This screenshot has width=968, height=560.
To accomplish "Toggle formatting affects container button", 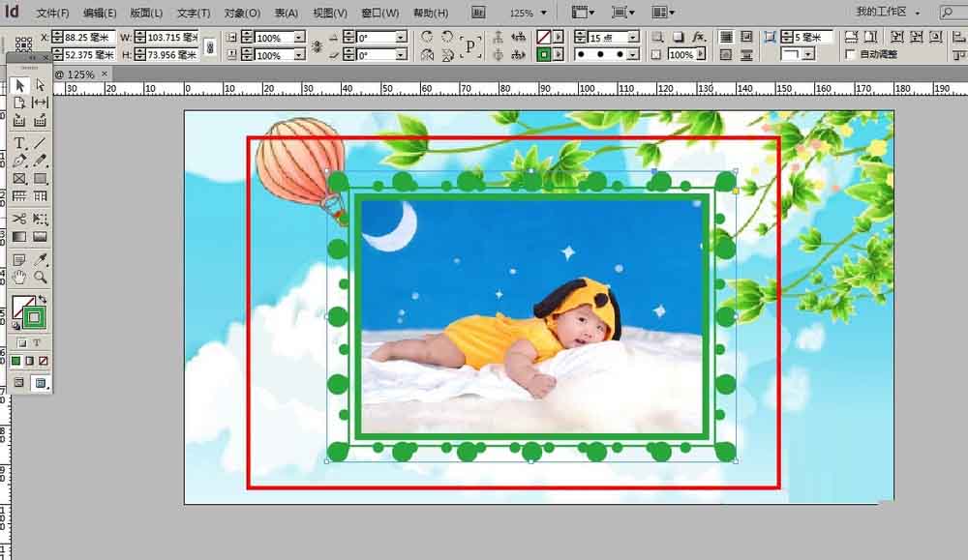I will 22,343.
